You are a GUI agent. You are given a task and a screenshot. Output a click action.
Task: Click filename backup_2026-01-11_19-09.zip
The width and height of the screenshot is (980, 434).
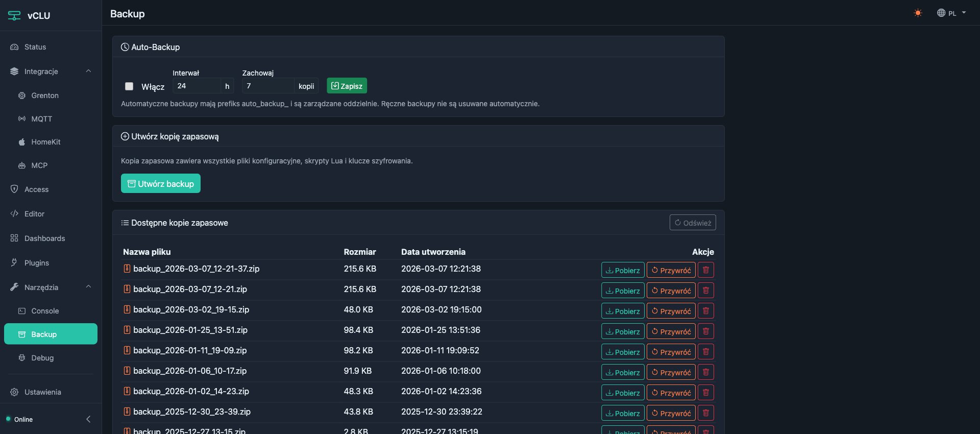(x=190, y=350)
